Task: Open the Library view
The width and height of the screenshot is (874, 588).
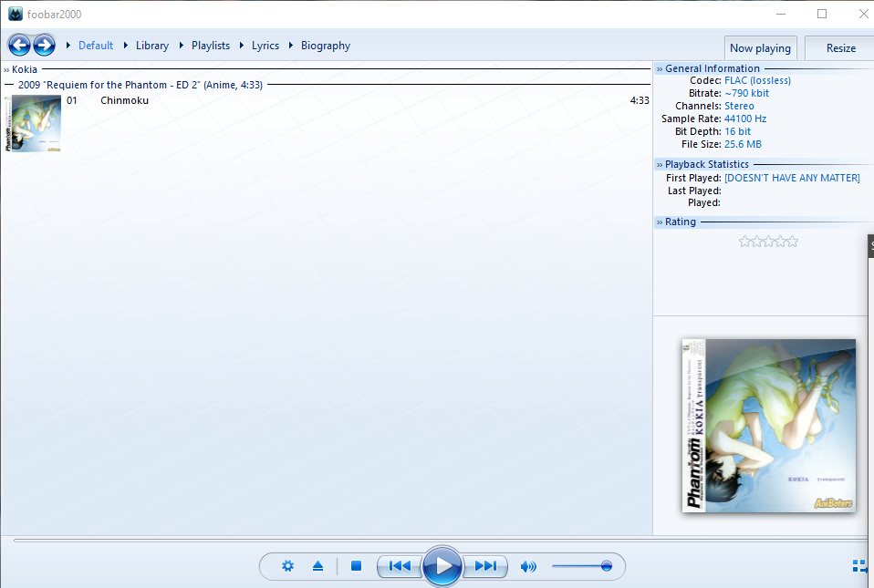Action: click(x=152, y=46)
